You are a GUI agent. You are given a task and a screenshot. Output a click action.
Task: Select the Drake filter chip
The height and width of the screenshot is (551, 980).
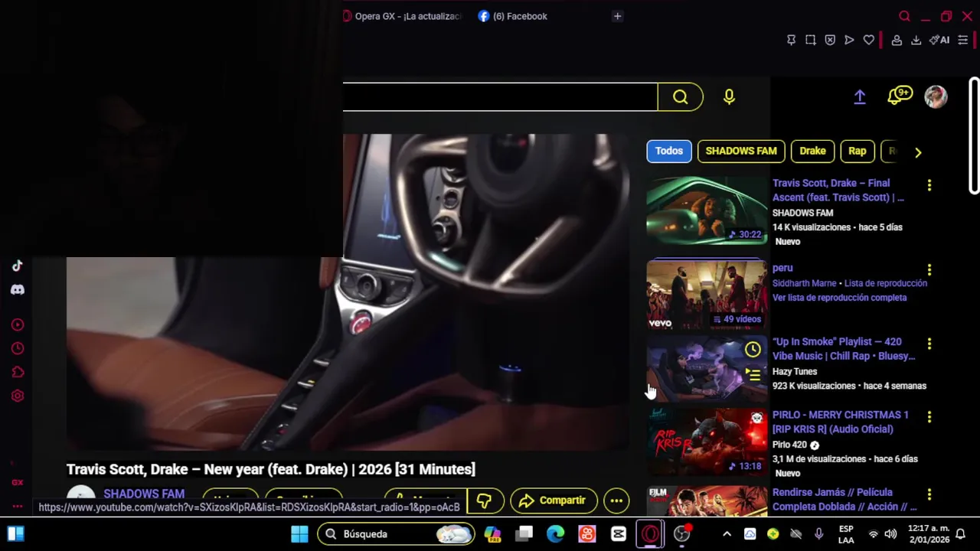click(x=812, y=151)
